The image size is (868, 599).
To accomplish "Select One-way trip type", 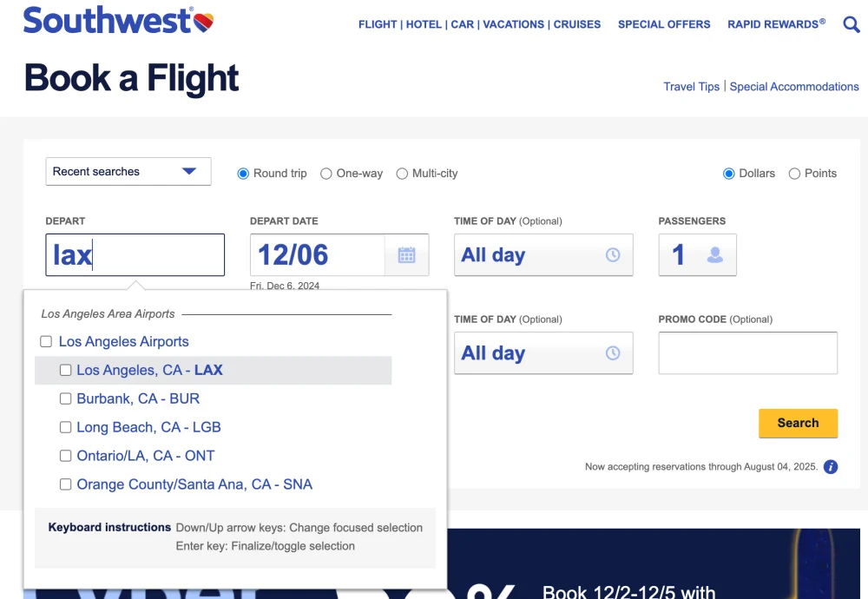I will 325,174.
